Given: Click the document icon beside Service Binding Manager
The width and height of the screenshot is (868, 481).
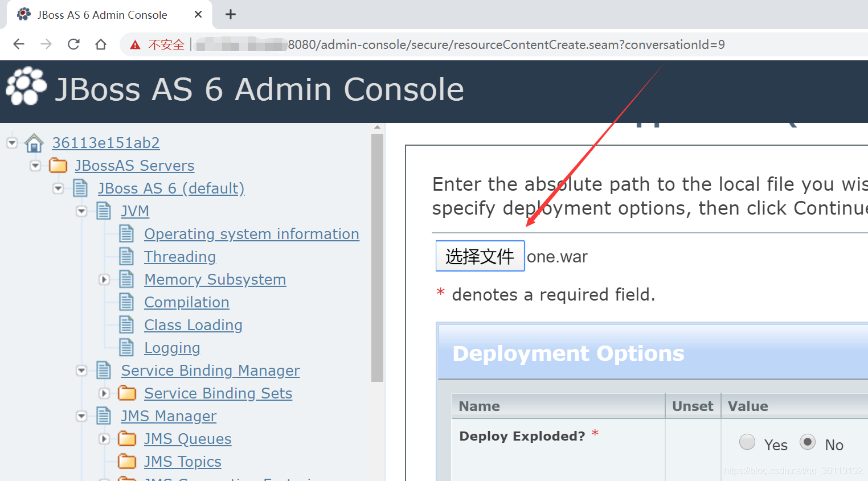Looking at the screenshot, I should [104, 371].
